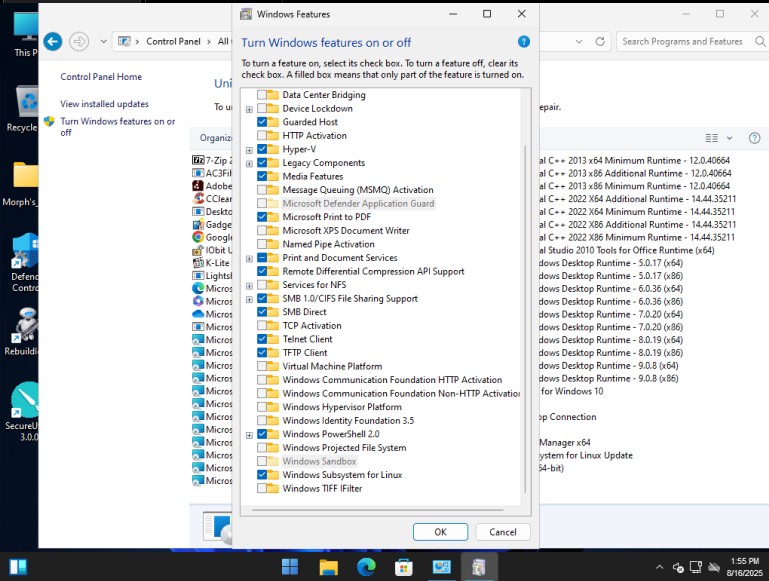This screenshot has height=581, width=769.
Task: Click the features list horizontal scrollbar
Action: point(378,510)
